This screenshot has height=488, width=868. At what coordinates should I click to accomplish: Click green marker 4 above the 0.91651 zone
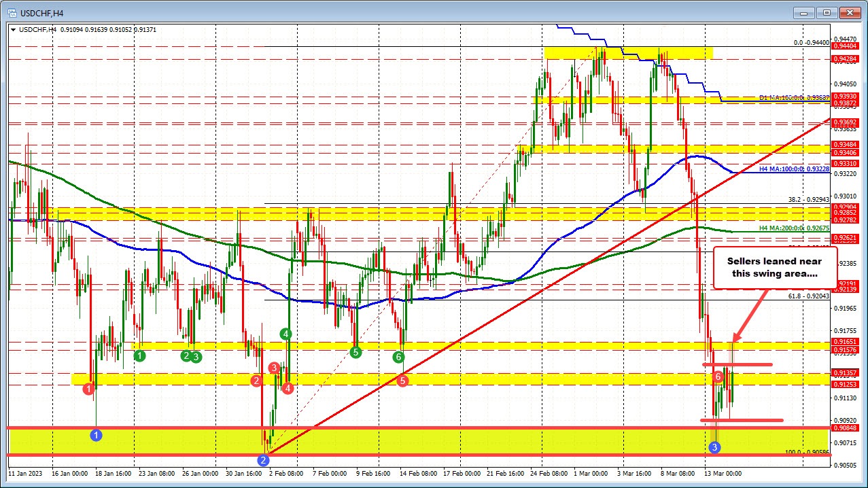pyautogui.click(x=285, y=334)
